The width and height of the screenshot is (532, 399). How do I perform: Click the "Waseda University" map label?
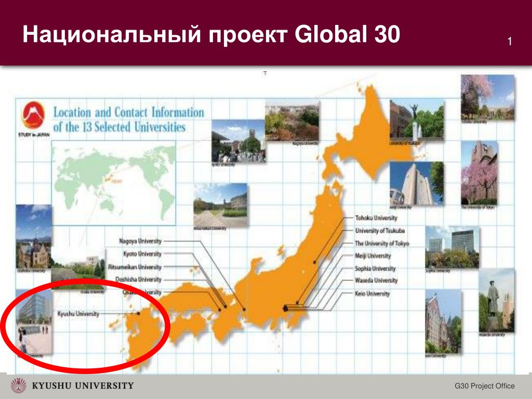376,281
